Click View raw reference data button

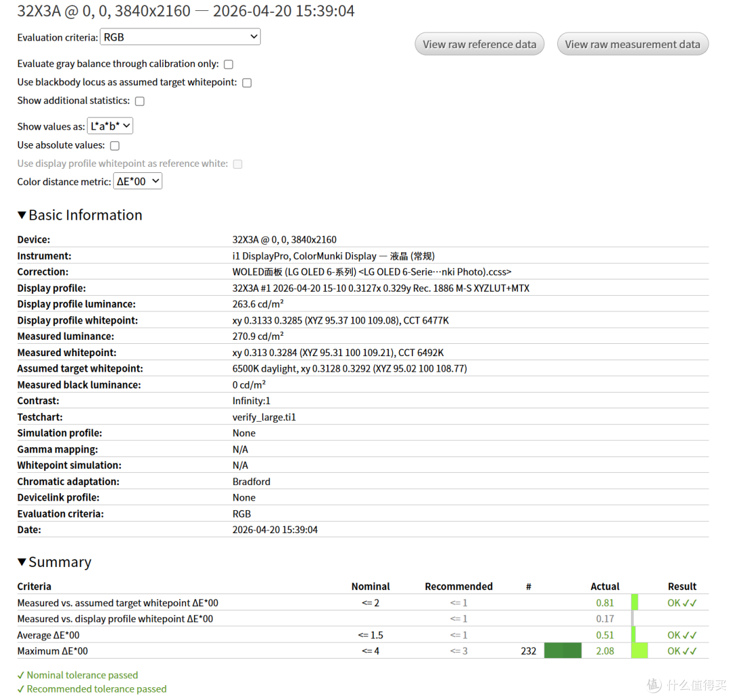tap(480, 44)
